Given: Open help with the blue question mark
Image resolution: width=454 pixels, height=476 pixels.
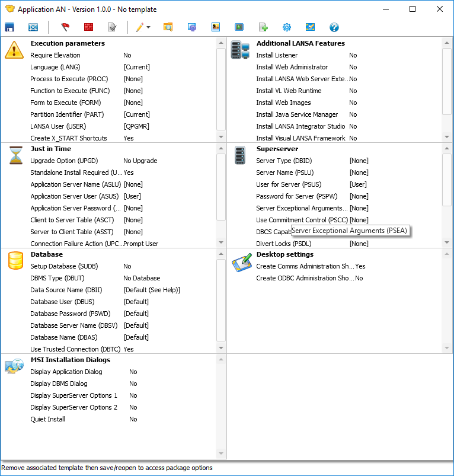Looking at the screenshot, I should [334, 27].
